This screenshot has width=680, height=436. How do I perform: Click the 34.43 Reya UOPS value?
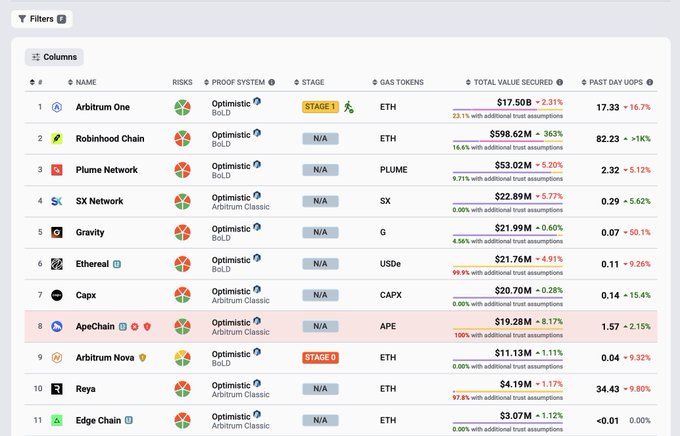pyautogui.click(x=608, y=389)
